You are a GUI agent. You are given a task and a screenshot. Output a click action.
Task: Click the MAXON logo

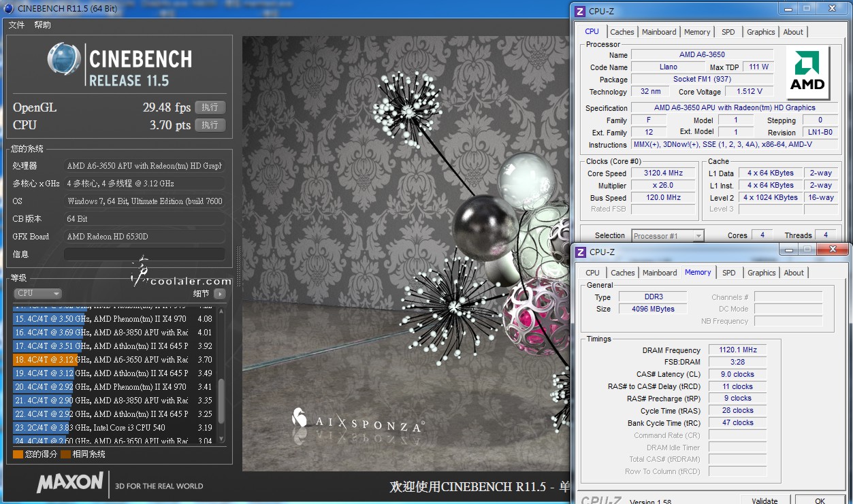pos(69,483)
